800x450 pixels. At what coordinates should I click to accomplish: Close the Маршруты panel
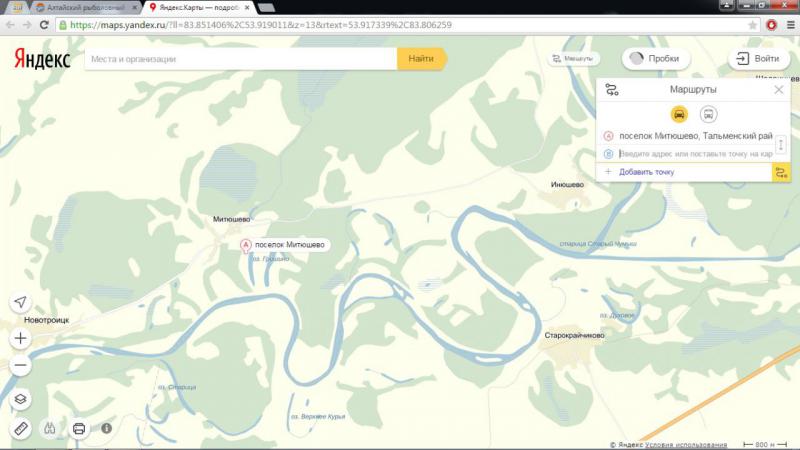coord(779,90)
